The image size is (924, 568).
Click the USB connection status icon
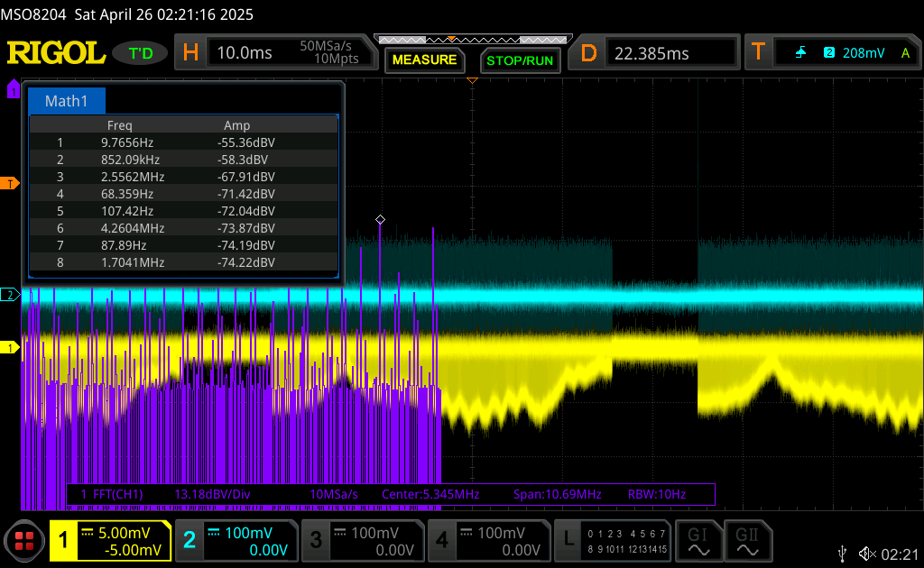(x=842, y=553)
